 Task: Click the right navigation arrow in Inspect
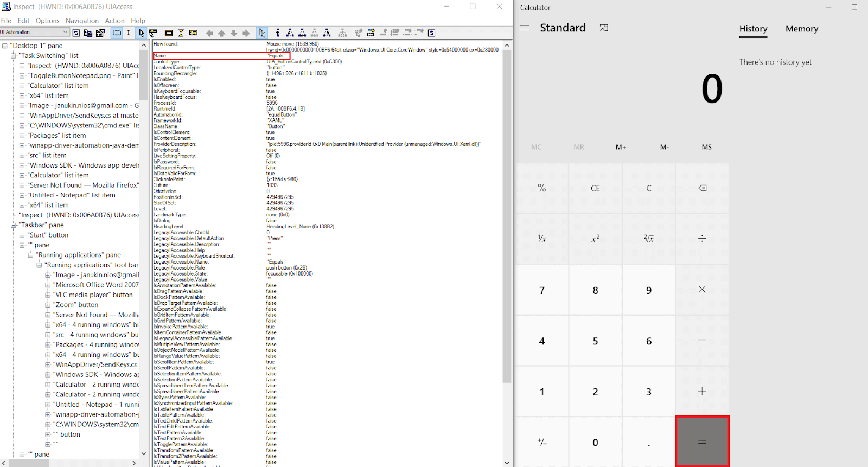[x=246, y=33]
